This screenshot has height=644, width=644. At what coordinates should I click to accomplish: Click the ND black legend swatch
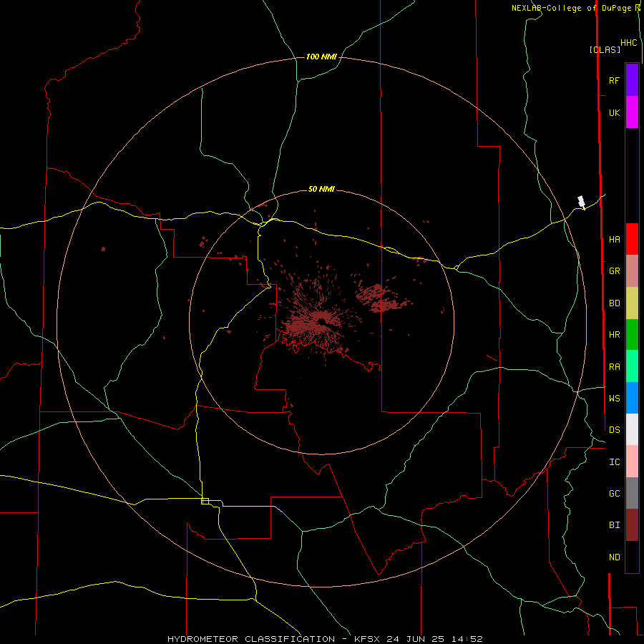[632, 557]
